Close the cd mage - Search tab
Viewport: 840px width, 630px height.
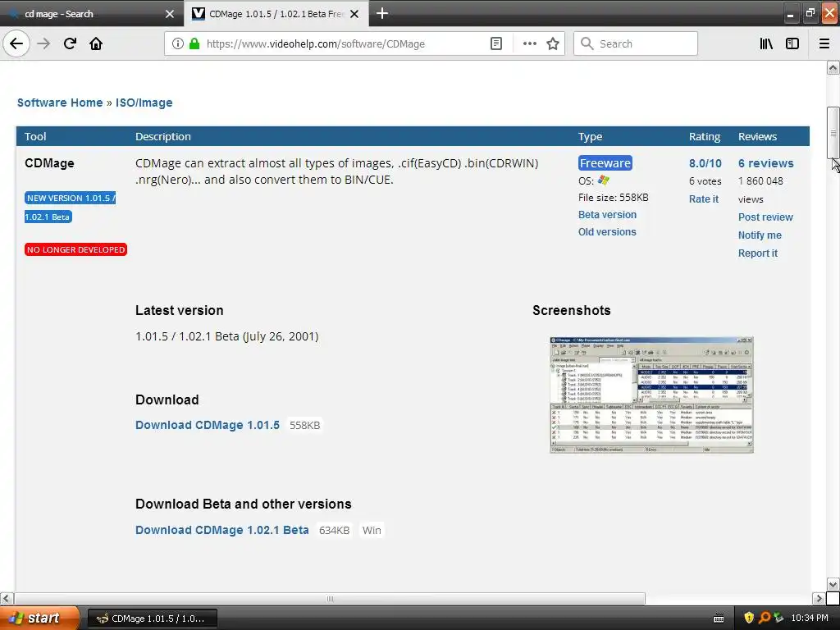[x=170, y=14]
